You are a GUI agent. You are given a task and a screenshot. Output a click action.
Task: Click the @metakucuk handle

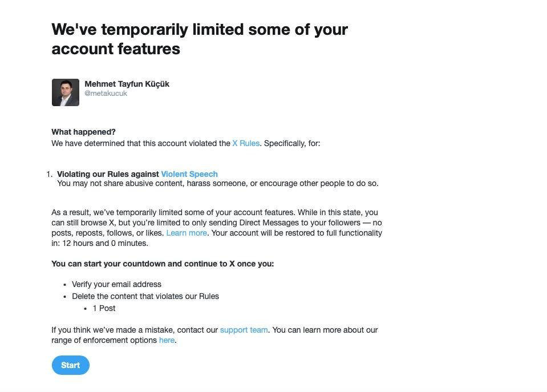point(106,94)
